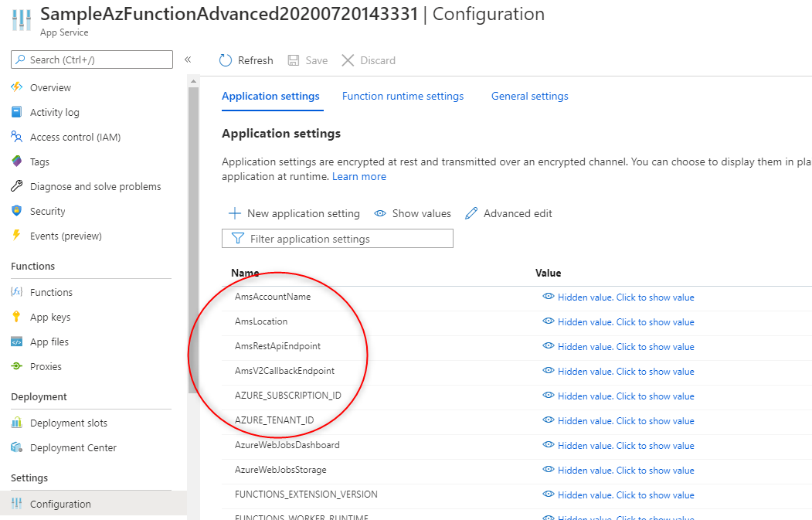This screenshot has width=812, height=520.
Task: Open Diagnose and solve problems in sidebar
Action: 95,186
